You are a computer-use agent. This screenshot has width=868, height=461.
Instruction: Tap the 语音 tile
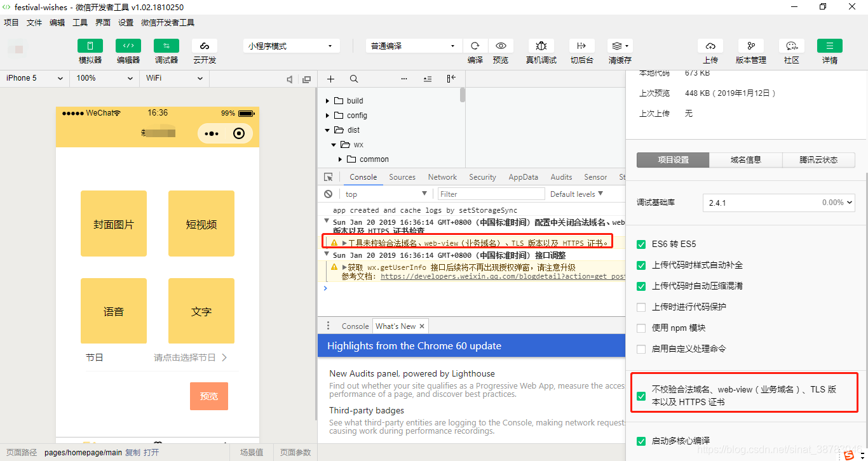(114, 311)
